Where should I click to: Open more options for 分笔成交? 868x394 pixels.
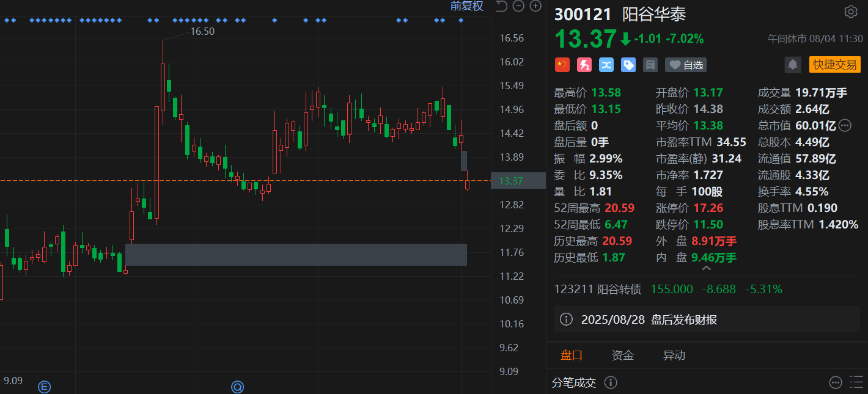(835, 382)
